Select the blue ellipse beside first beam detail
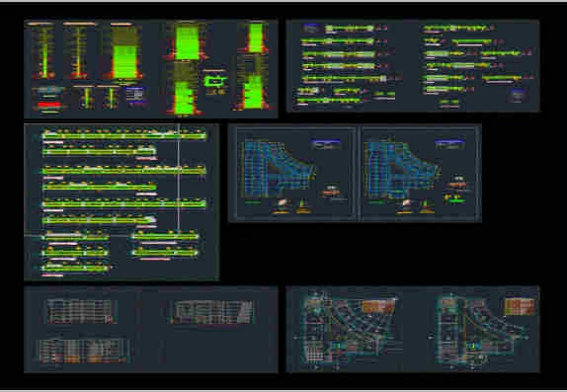Viewport: 567px width, 392px height. [x=312, y=28]
